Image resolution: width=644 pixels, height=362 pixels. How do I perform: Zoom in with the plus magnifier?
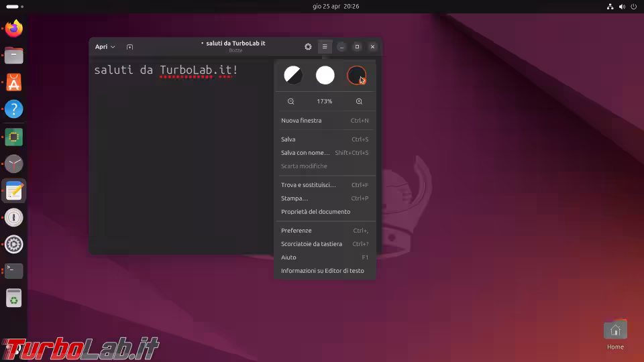pyautogui.click(x=359, y=101)
